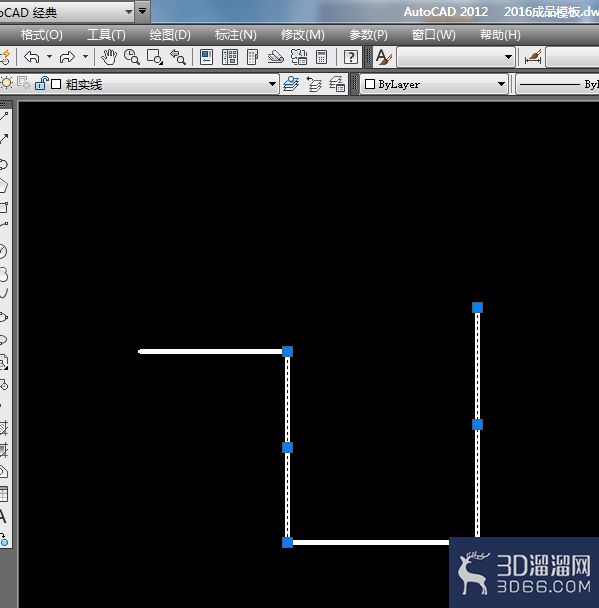The image size is (599, 608).
Task: Open undo history dropdown arrow
Action: click(49, 57)
